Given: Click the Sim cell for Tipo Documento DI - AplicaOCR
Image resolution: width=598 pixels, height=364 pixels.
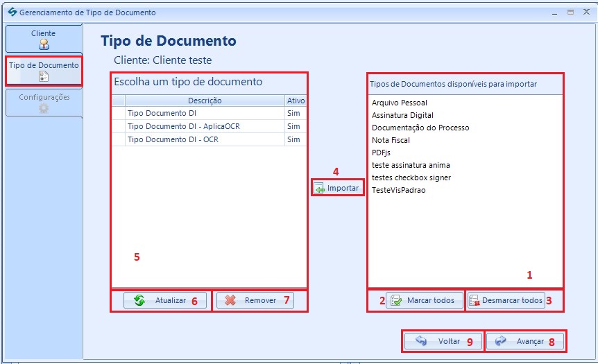Looking at the screenshot, I should tap(296, 126).
